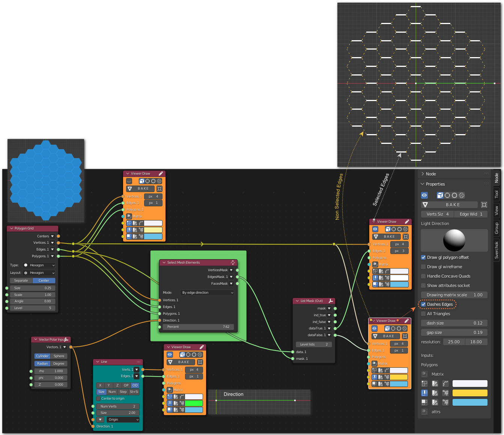Open the Mode dropdown By edge direction
The height and width of the screenshot is (435, 504).
tap(208, 293)
